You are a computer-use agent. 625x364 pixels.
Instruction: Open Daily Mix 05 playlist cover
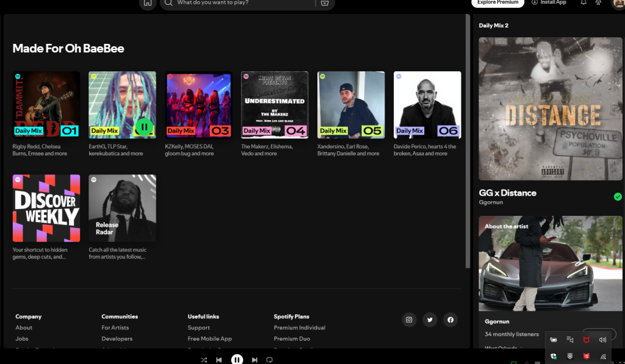click(x=351, y=105)
